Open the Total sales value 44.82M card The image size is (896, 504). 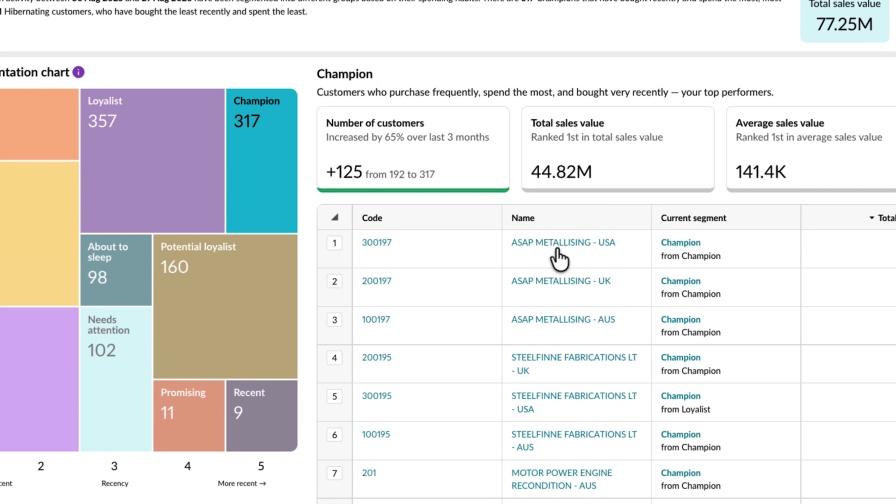[x=618, y=149]
